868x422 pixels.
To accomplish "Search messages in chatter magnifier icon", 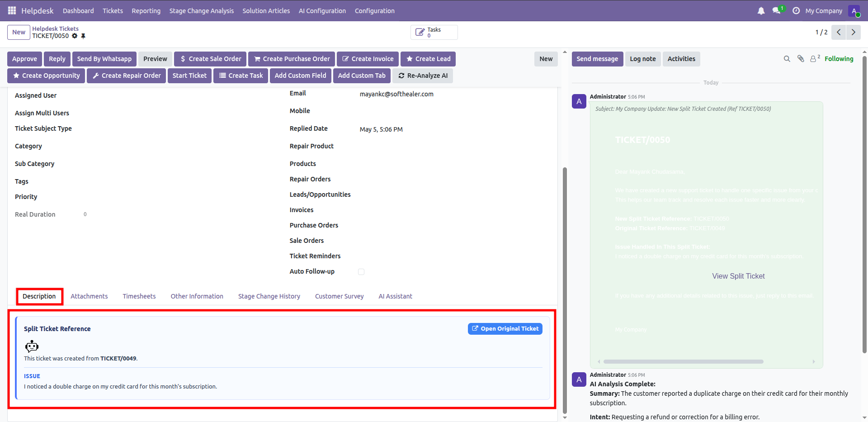I will (x=787, y=59).
